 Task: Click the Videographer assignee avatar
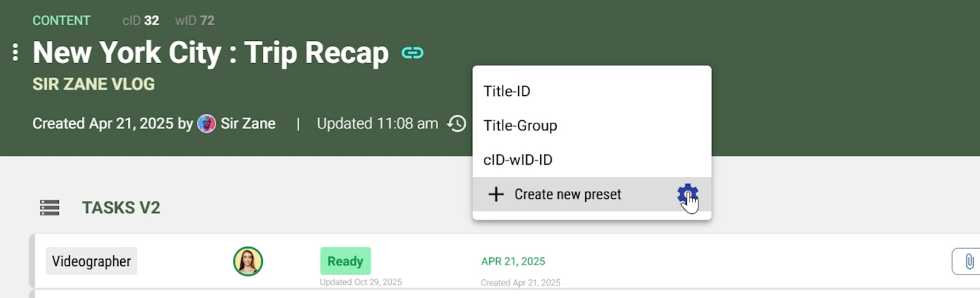tap(248, 262)
